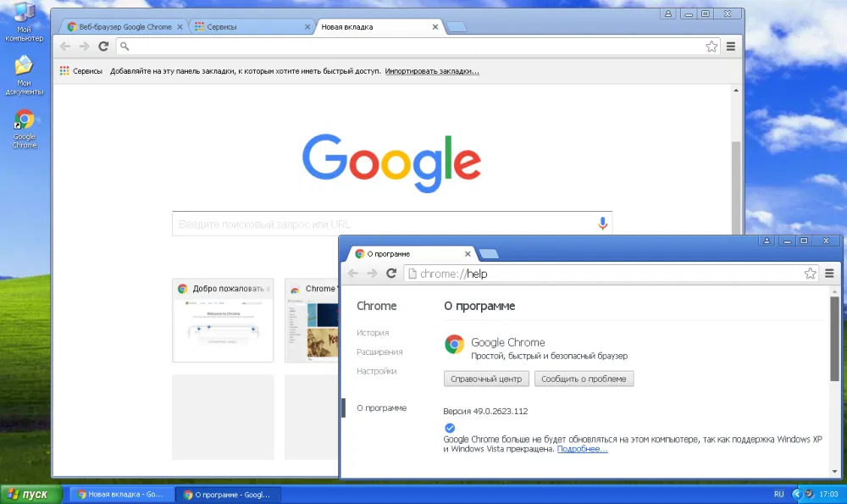The width and height of the screenshot is (847, 504).
Task: Activate the О программе taskbar button
Action: pos(230,495)
